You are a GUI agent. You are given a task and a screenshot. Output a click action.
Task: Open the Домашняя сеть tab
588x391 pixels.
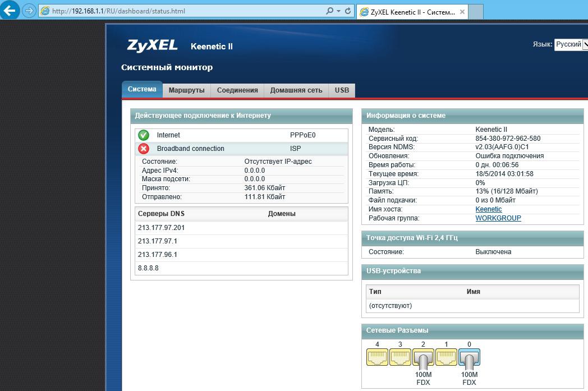(296, 90)
